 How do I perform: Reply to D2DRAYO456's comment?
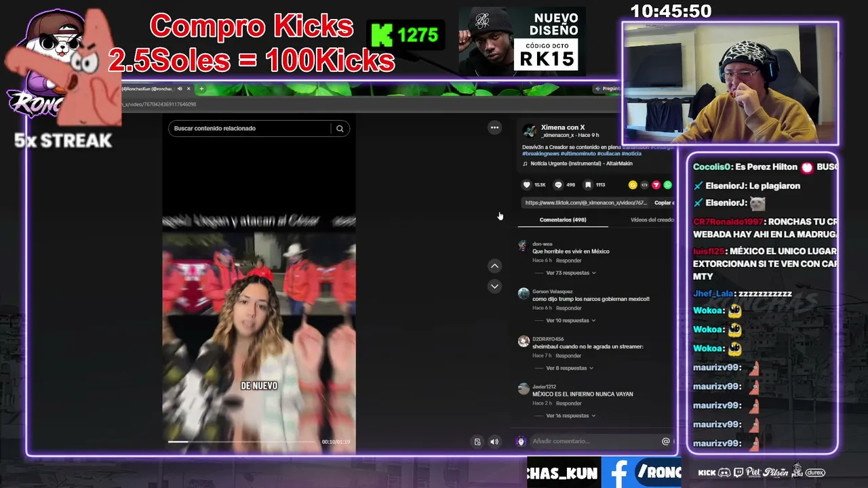coord(568,355)
